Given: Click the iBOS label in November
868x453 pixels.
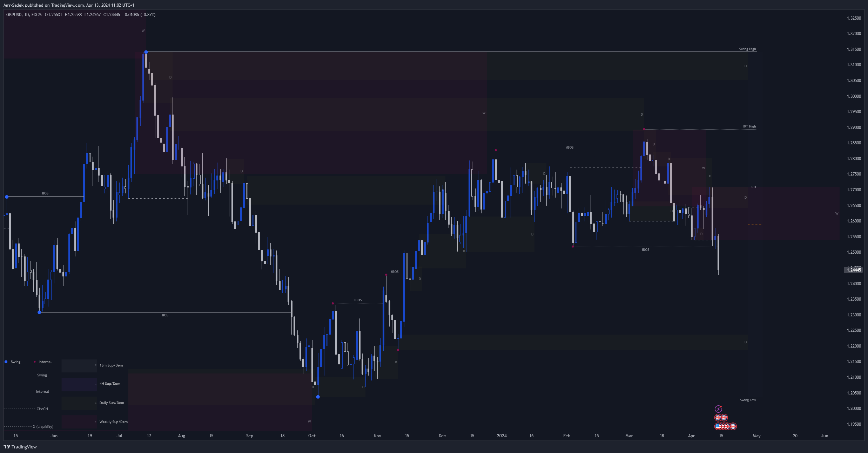Looking at the screenshot, I should click(395, 272).
